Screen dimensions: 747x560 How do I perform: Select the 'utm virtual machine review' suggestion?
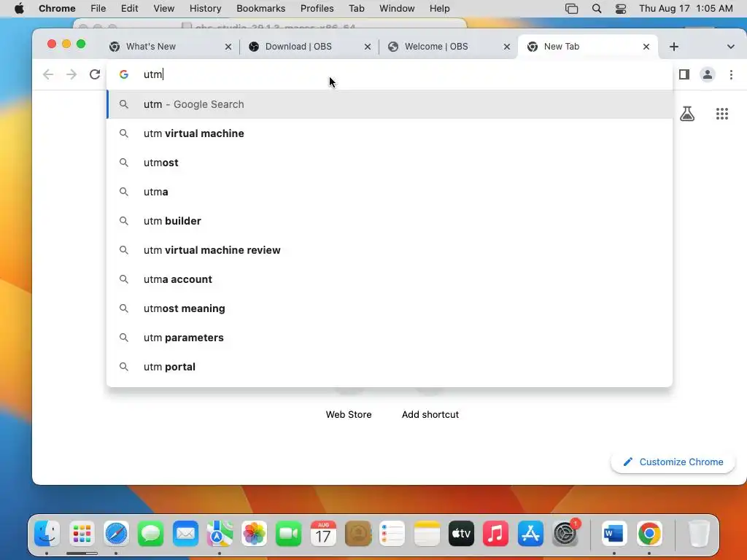[x=390, y=250]
